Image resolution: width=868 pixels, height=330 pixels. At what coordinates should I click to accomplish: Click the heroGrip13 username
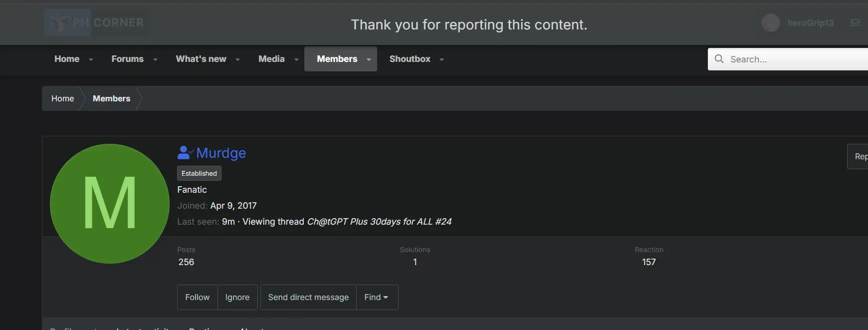810,23
